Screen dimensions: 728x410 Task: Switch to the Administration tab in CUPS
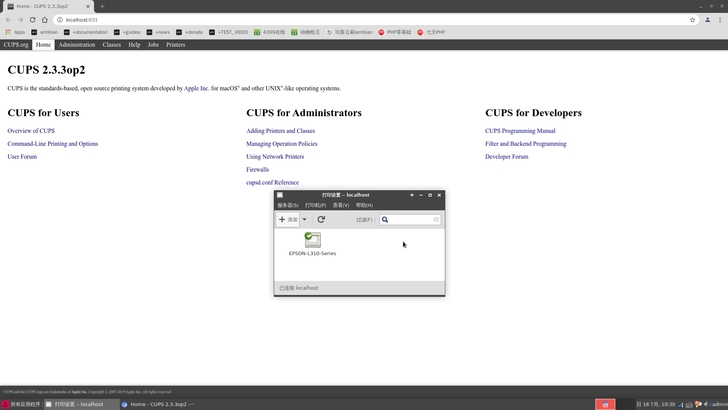tap(77, 45)
